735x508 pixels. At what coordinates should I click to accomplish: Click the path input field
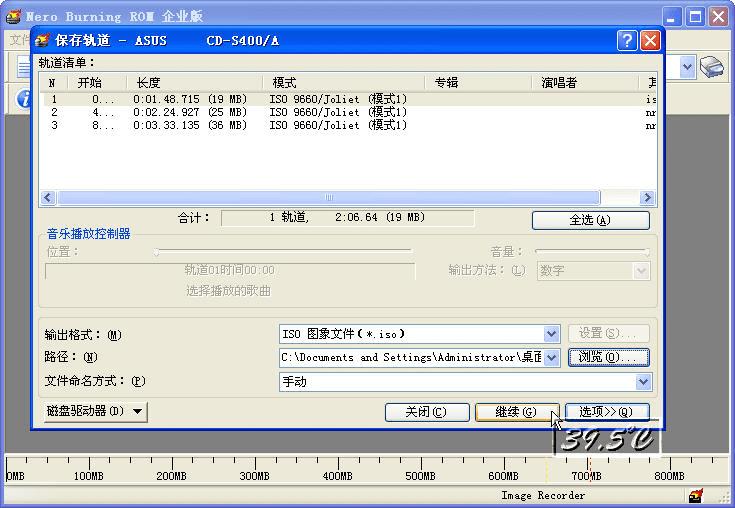(x=412, y=358)
